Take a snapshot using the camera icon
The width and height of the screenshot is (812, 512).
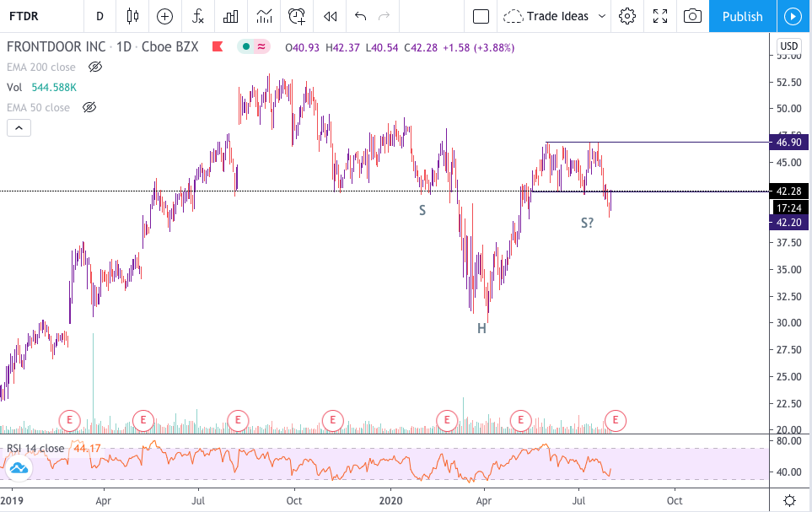coord(693,16)
